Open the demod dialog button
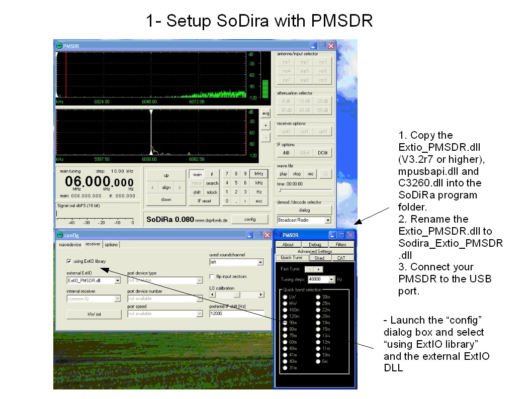 (x=304, y=210)
